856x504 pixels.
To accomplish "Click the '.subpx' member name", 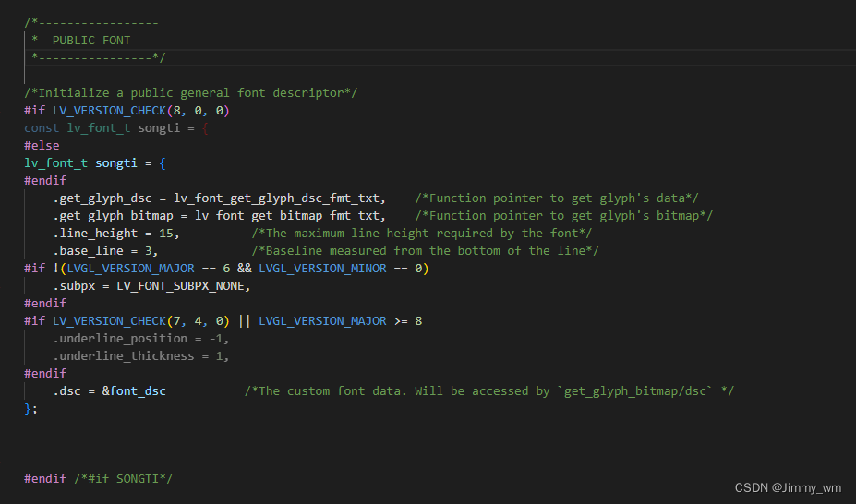I will click(x=74, y=286).
